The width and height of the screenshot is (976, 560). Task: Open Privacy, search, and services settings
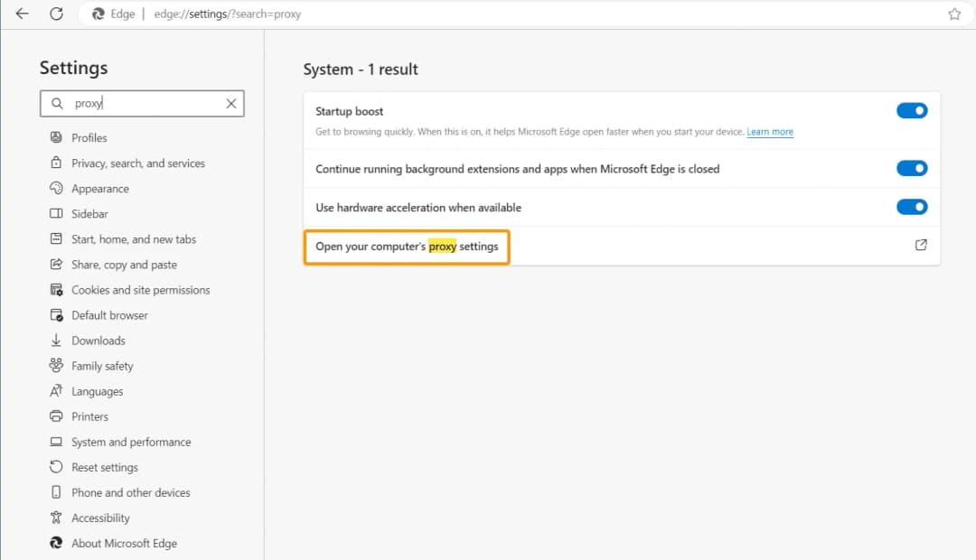coord(136,163)
